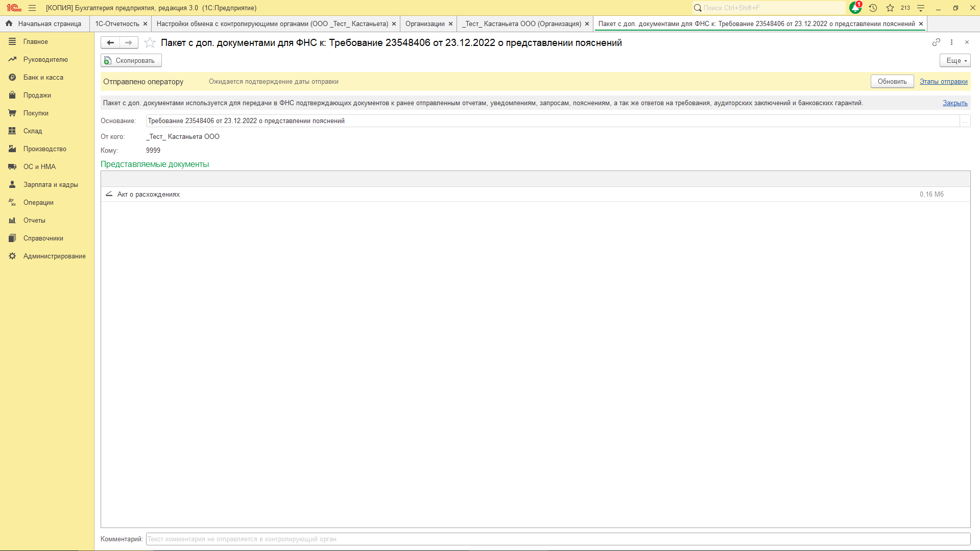
Task: Open the main hamburger menu
Action: pos(32,8)
